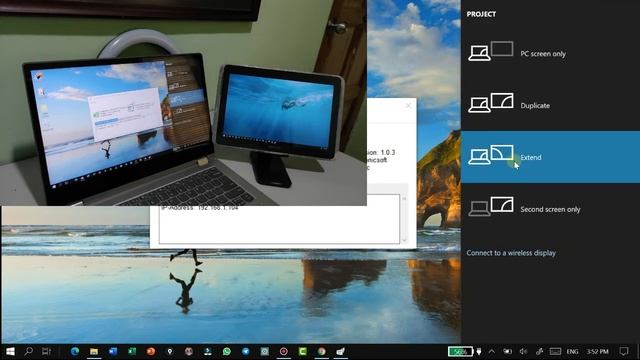Open the orange round taskbar app
Screen dimensions: 640x360
coord(151,351)
